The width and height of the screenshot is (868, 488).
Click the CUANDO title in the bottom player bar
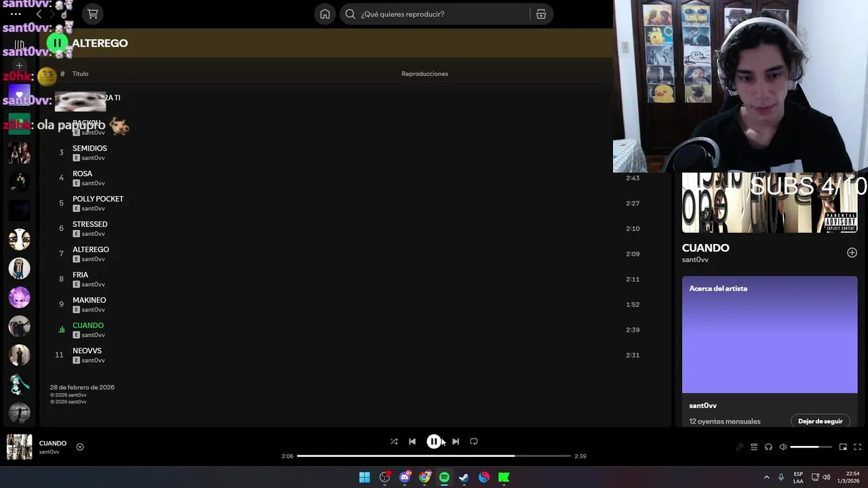(53, 443)
